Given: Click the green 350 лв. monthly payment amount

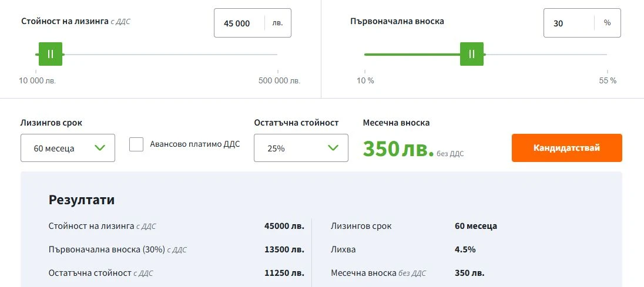Looking at the screenshot, I should pos(398,149).
